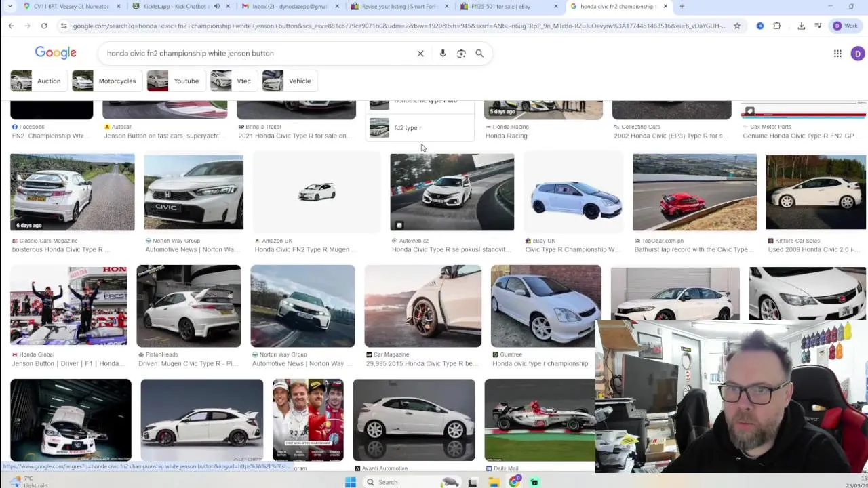Open the browser downloads icon
Image resolution: width=868 pixels, height=488 pixels.
(x=801, y=26)
